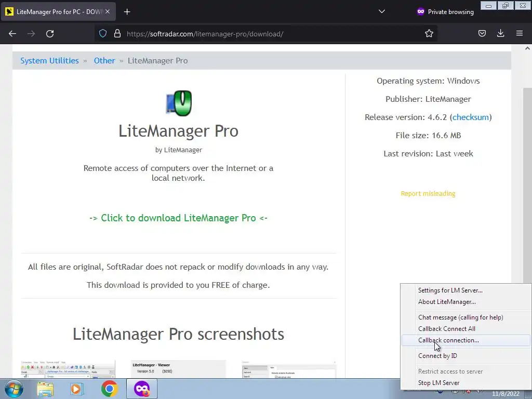
Task: Click the padlock site security icon
Action: pos(117,33)
